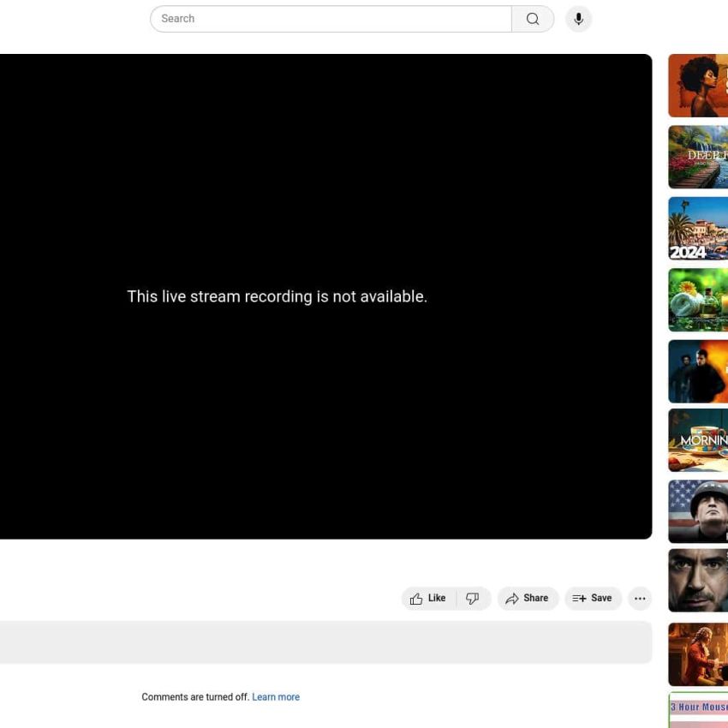Select the soldier with American flag thumbnail
Viewport: 728px width, 728px height.
pyautogui.click(x=698, y=511)
